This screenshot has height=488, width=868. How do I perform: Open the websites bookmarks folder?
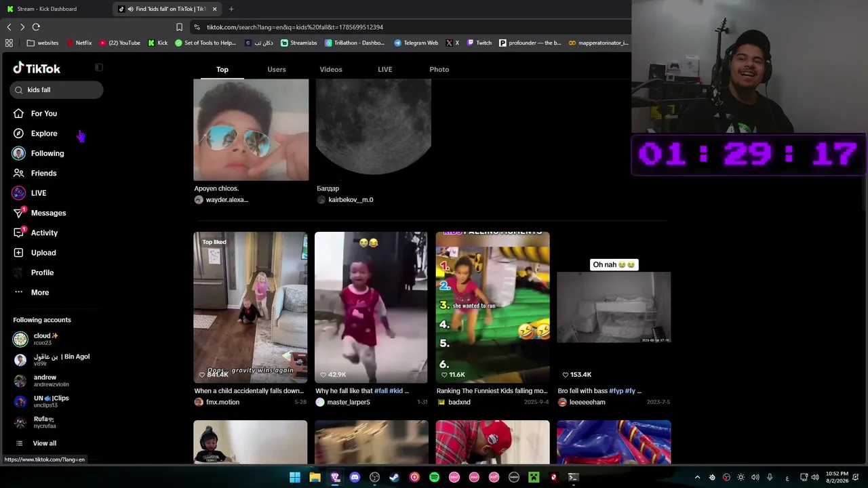[43, 43]
